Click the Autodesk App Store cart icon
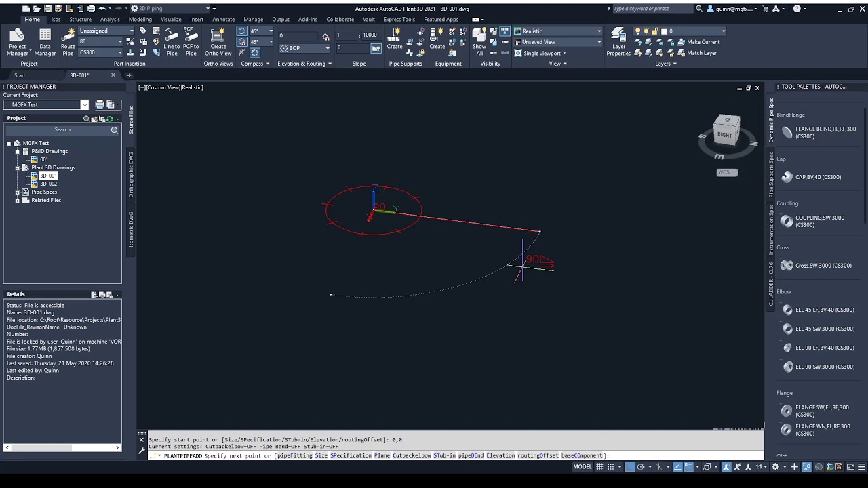The width and height of the screenshot is (868, 488). pyautogui.click(x=765, y=9)
